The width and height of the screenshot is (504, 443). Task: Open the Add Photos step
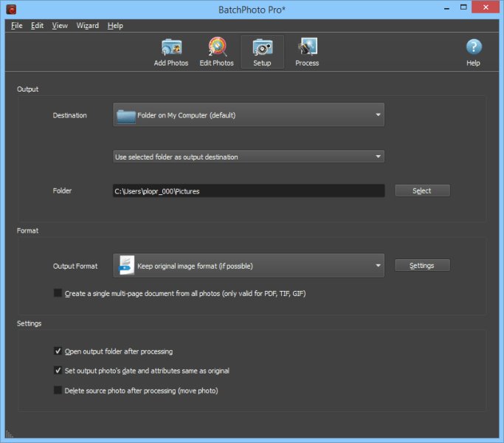[x=171, y=52]
